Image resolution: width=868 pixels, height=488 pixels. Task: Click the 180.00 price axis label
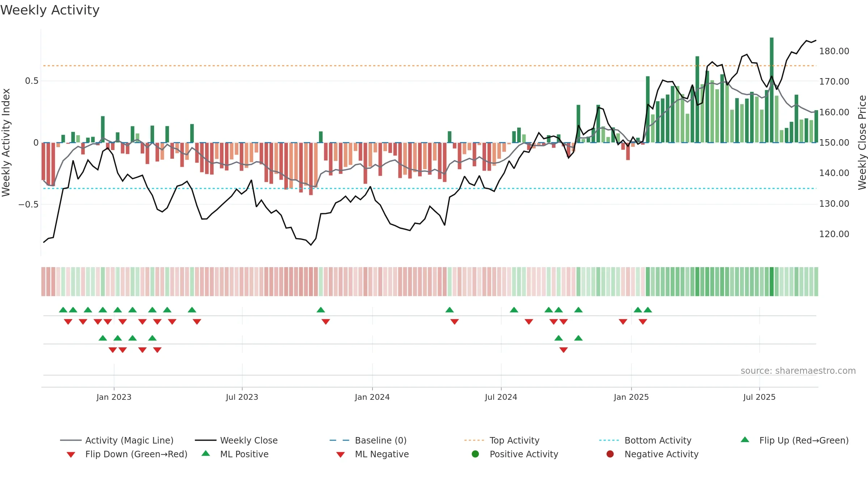click(834, 51)
